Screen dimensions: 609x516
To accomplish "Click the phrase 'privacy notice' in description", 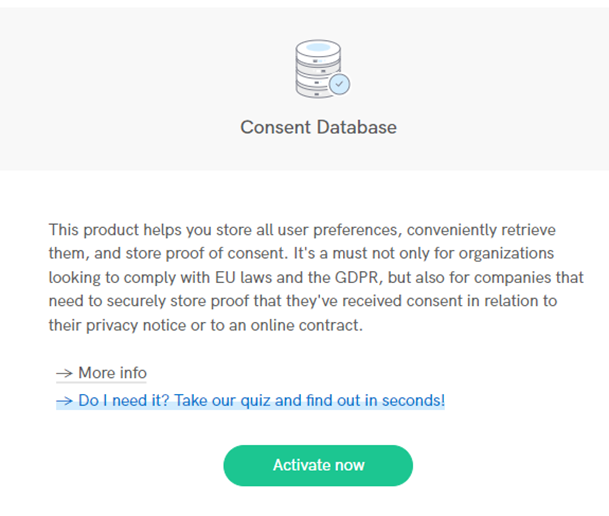I will (x=136, y=325).
